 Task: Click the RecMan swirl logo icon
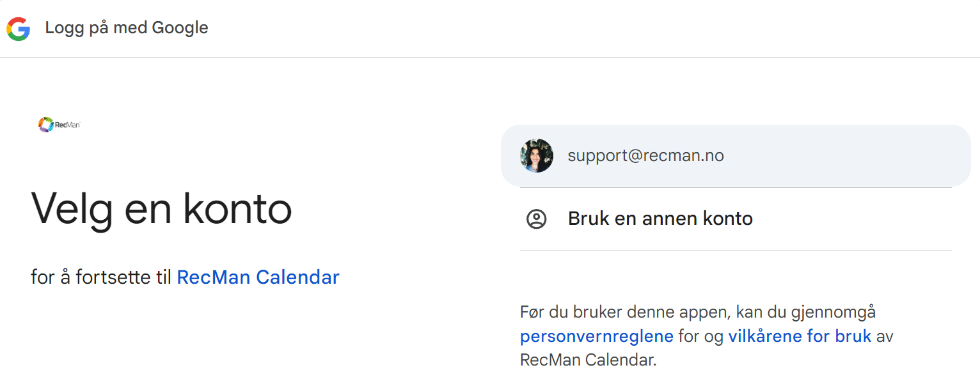pos(45,125)
